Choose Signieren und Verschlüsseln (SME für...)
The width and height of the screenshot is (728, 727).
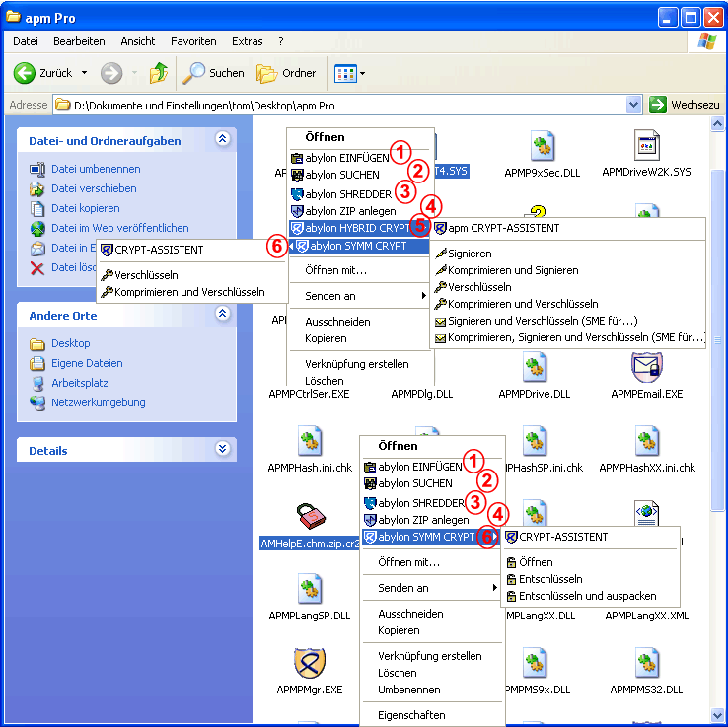[x=543, y=321]
